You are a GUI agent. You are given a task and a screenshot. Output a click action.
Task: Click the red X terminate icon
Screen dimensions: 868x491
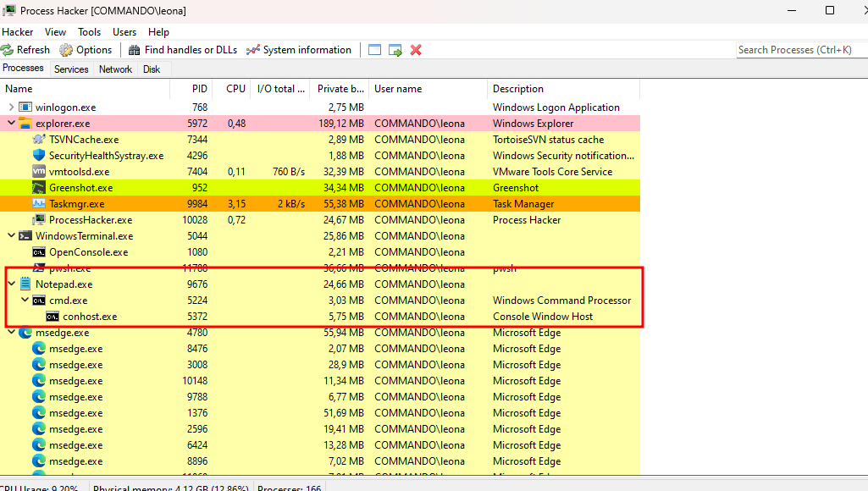pos(416,50)
